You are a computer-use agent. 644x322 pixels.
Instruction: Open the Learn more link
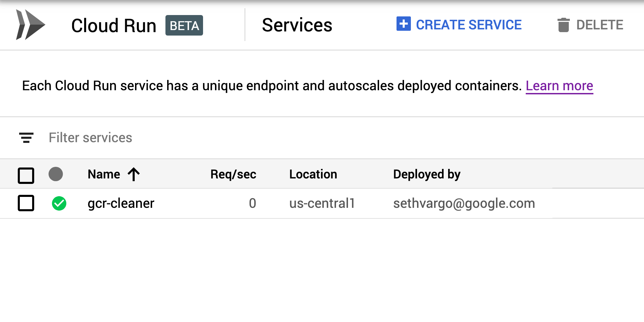[559, 86]
